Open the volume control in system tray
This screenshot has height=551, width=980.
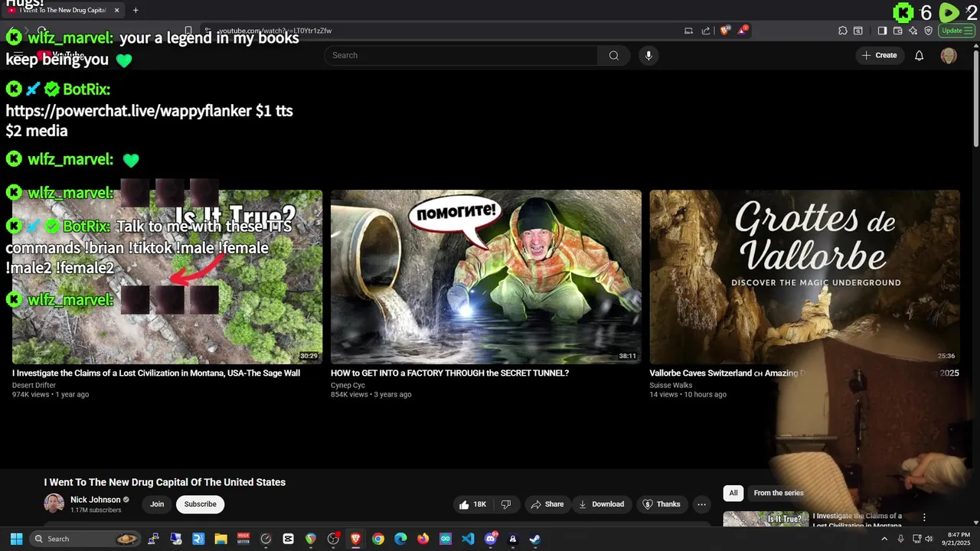(x=929, y=539)
